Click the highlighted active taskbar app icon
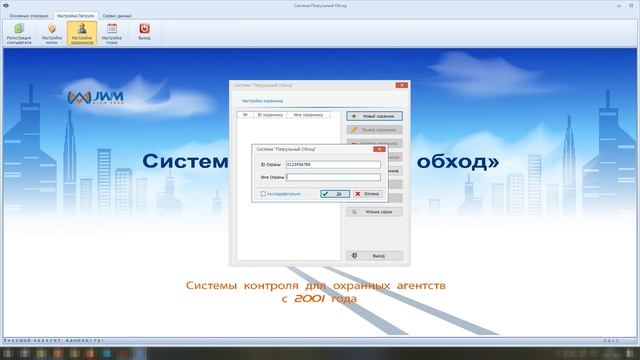The image size is (640, 360). click(x=139, y=353)
